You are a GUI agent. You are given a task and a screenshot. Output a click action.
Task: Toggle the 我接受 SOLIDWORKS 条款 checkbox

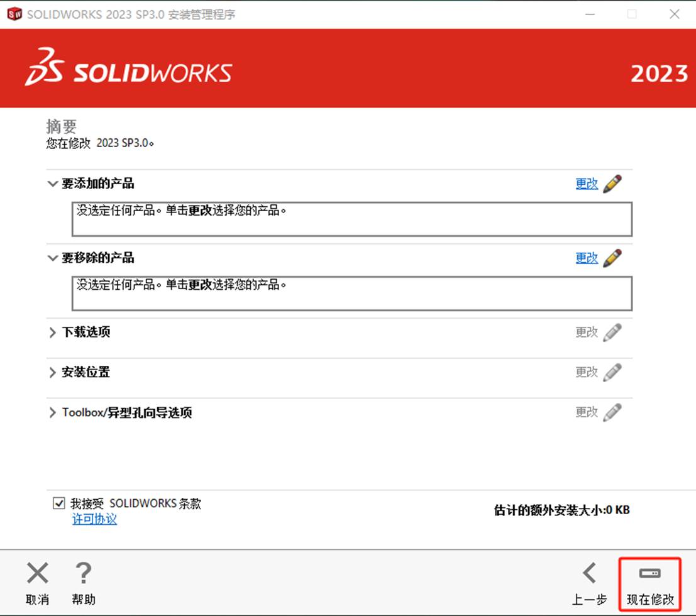tap(58, 503)
